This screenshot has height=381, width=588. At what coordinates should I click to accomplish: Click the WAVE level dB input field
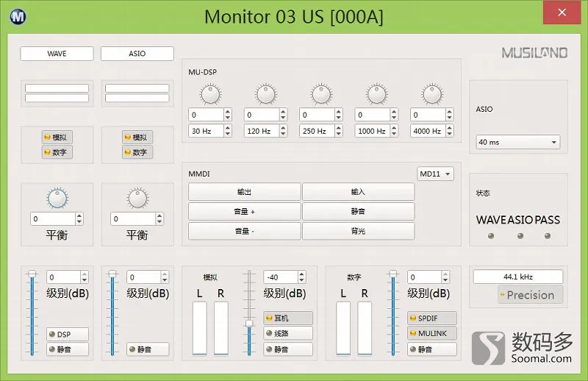pos(64,277)
